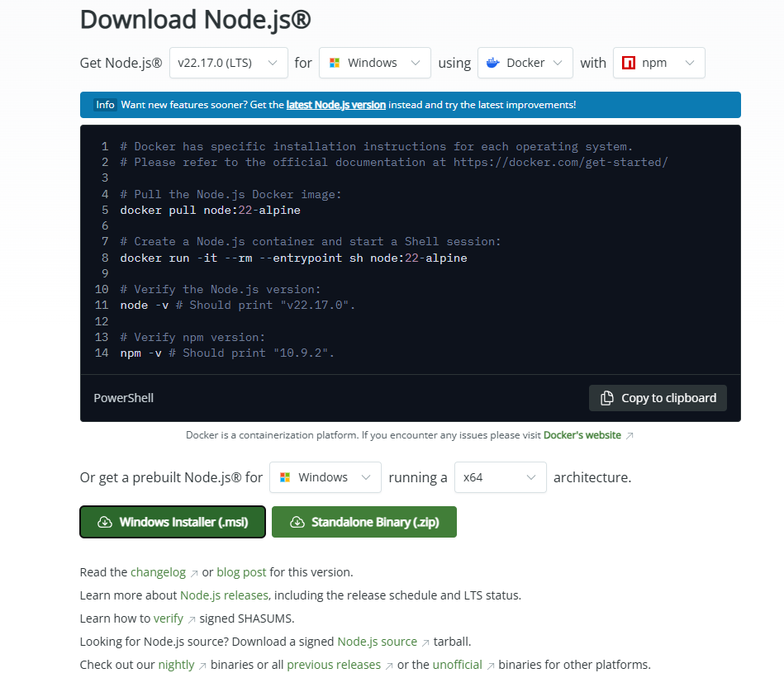
Task: Open the version dropdown showing v22.17.0 (LTS)
Action: pyautogui.click(x=228, y=62)
